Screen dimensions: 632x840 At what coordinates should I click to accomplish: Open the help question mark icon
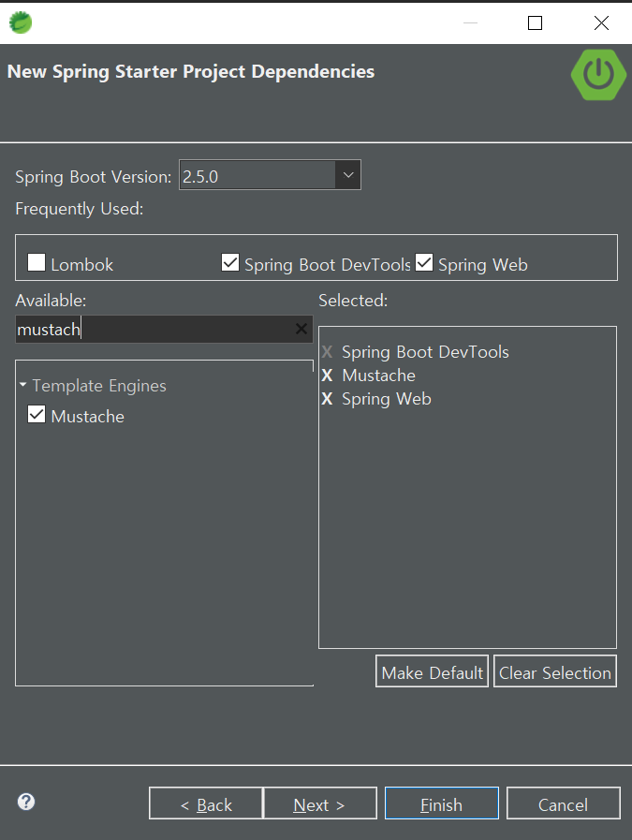(x=26, y=802)
